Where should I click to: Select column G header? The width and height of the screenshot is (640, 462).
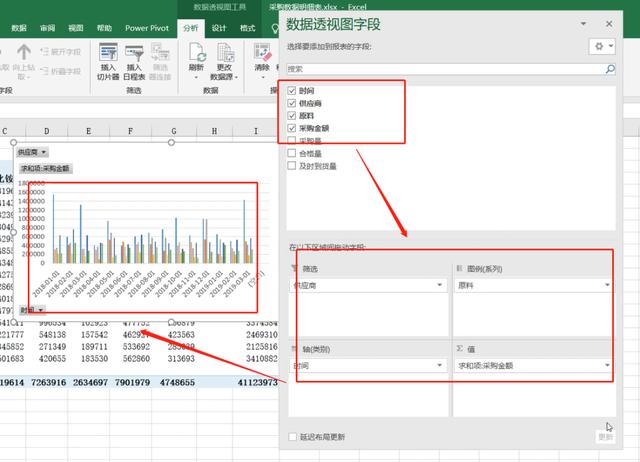coord(173,131)
